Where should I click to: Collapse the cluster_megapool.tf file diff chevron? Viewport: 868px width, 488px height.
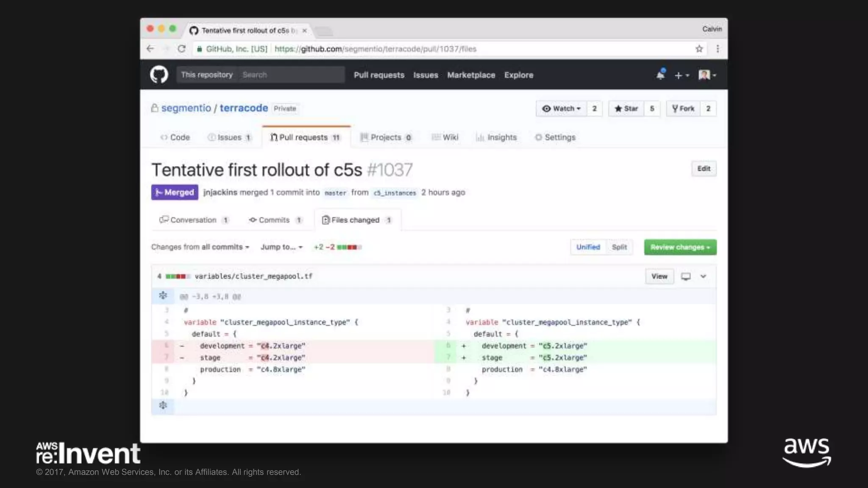tap(703, 276)
